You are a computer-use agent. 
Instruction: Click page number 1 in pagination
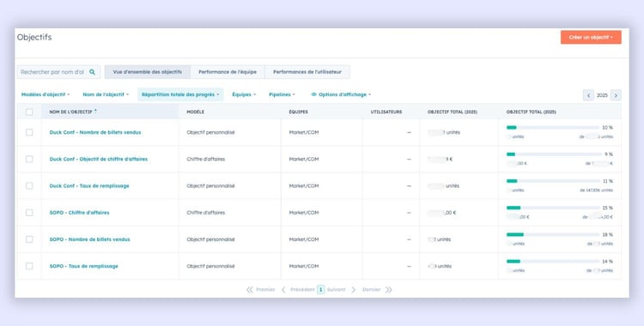(321, 290)
